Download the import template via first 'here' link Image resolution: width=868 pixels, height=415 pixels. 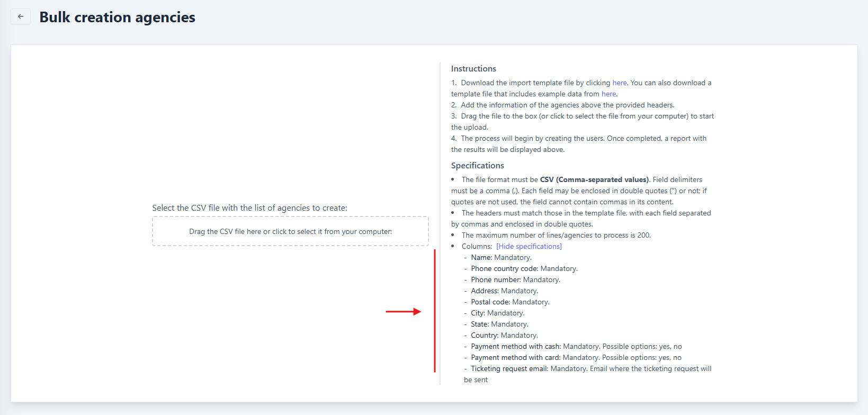click(x=619, y=83)
